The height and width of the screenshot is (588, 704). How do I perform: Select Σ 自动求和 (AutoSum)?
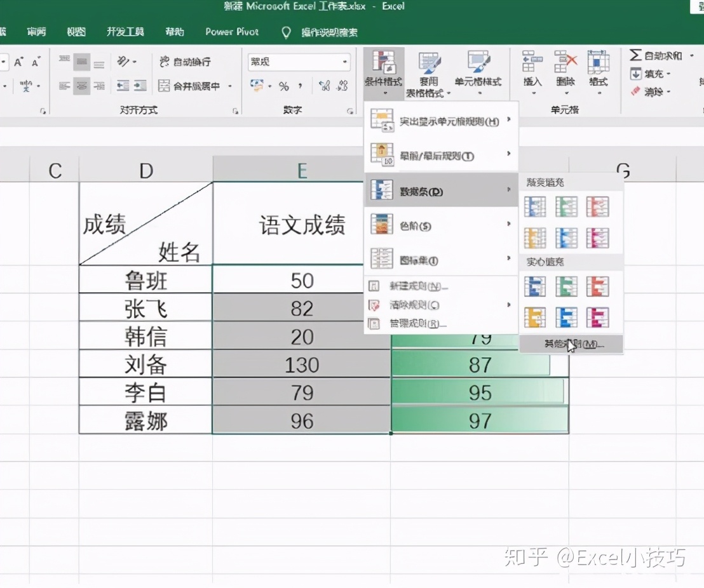656,56
